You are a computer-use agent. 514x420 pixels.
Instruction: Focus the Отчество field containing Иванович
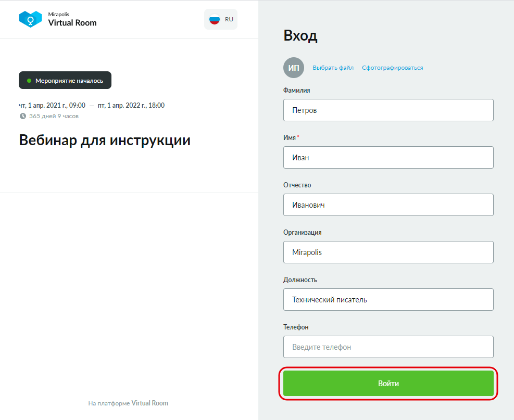[388, 205]
